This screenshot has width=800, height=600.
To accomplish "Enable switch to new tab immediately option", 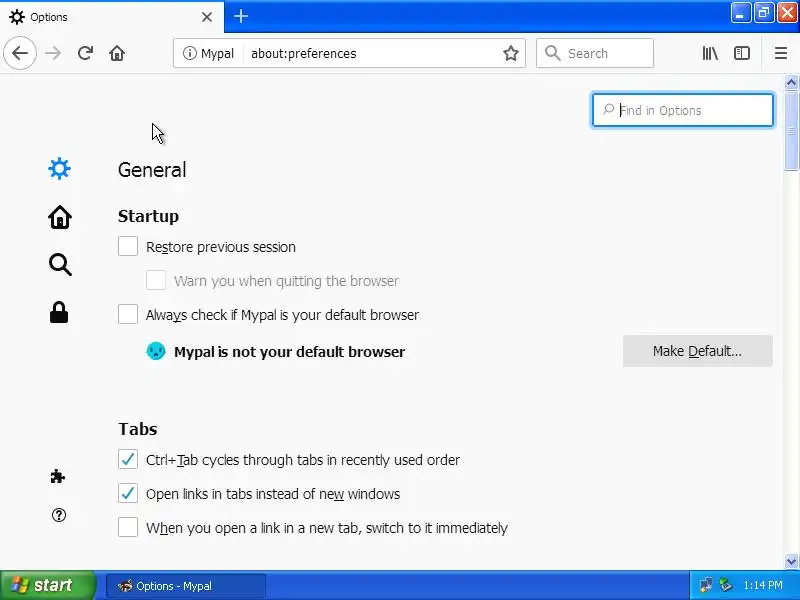I will click(x=128, y=527).
